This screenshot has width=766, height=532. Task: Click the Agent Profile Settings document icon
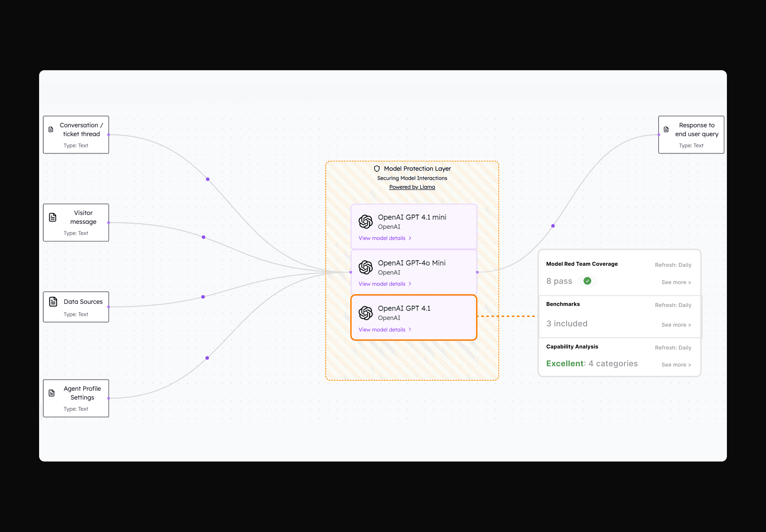click(x=52, y=393)
